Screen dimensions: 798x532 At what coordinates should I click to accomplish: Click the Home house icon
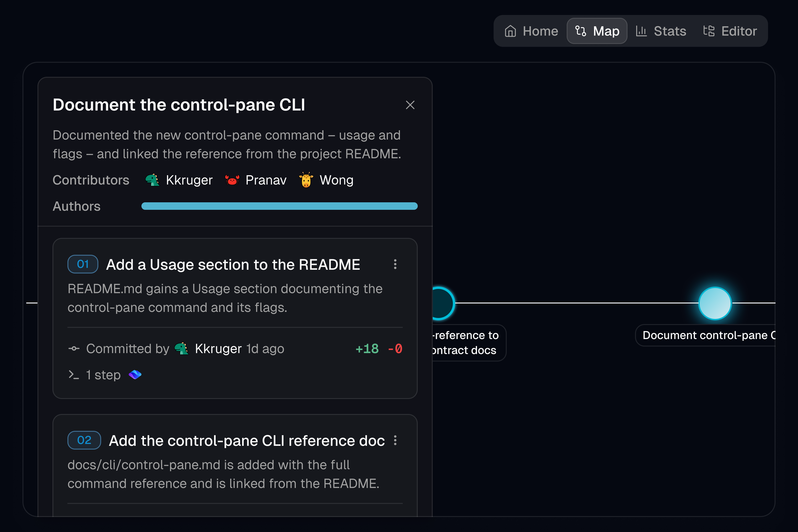(x=510, y=31)
